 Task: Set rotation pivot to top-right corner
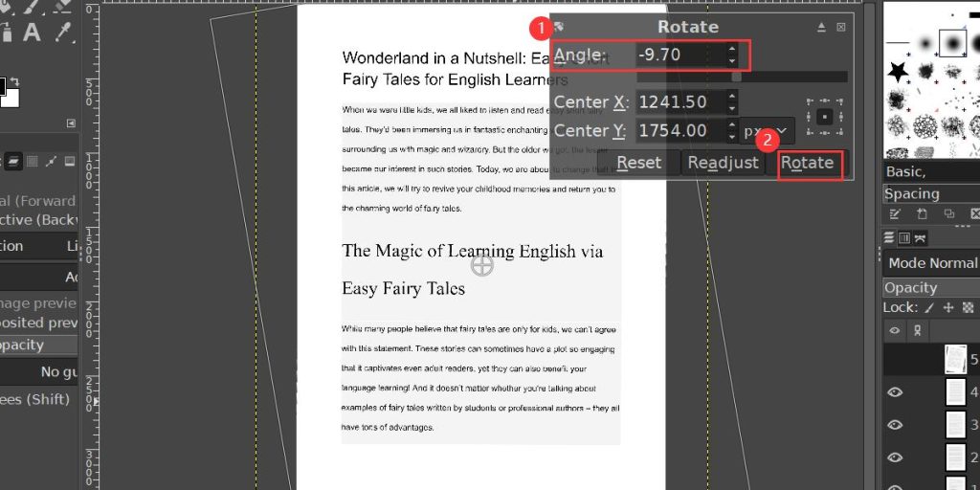(840, 101)
